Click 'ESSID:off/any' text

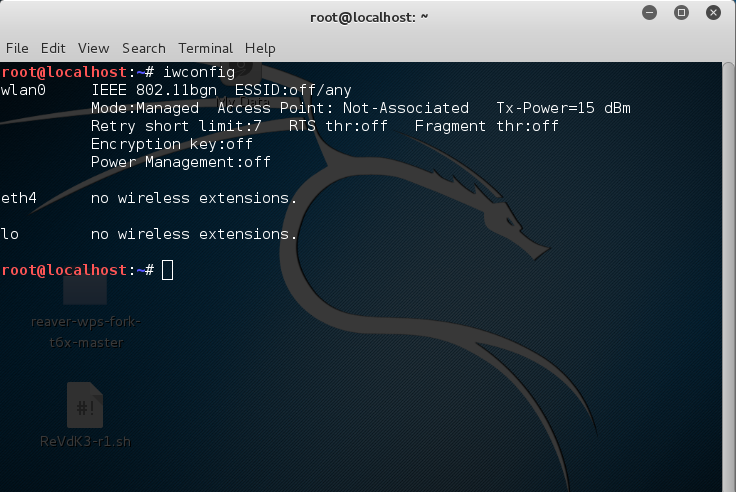pyautogui.click(x=293, y=90)
